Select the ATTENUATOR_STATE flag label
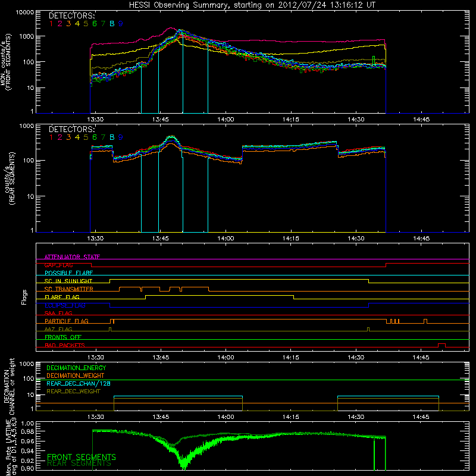 pos(72,257)
